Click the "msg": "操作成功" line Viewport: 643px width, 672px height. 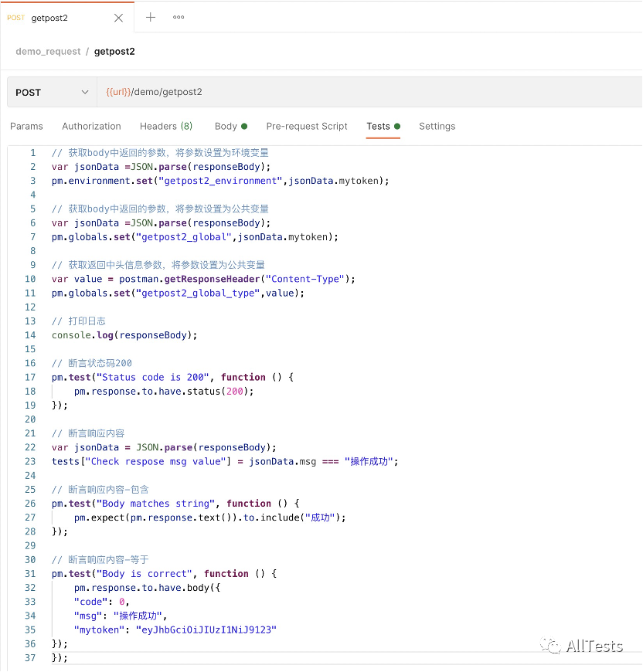click(121, 616)
